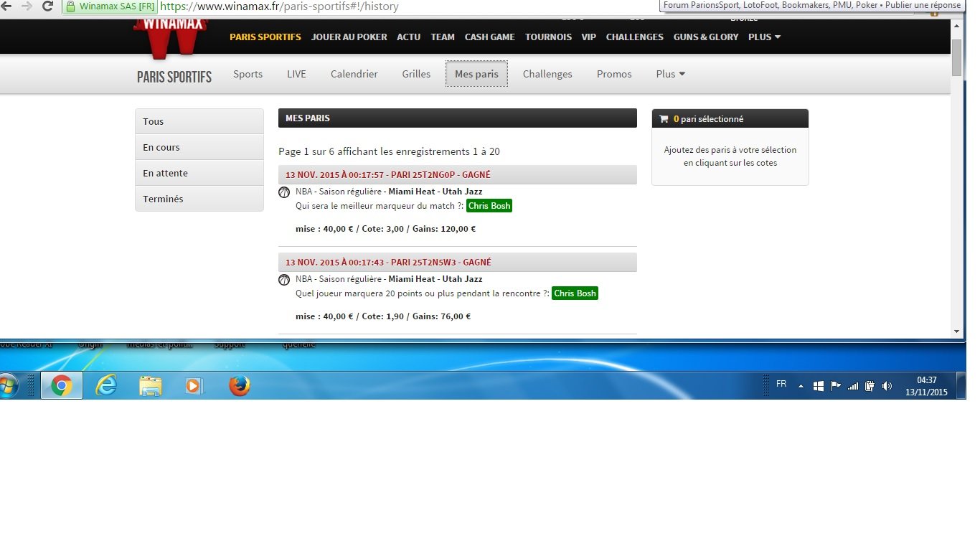Click the basketball icon beside bet 25T2NG0P
This screenshot has width=980, height=551.
tap(283, 192)
